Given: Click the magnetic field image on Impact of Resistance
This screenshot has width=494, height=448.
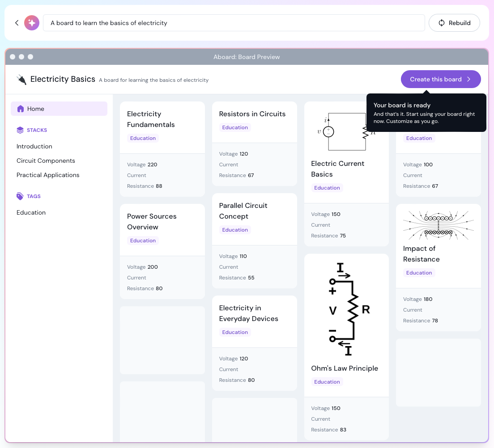Looking at the screenshot, I should [438, 225].
